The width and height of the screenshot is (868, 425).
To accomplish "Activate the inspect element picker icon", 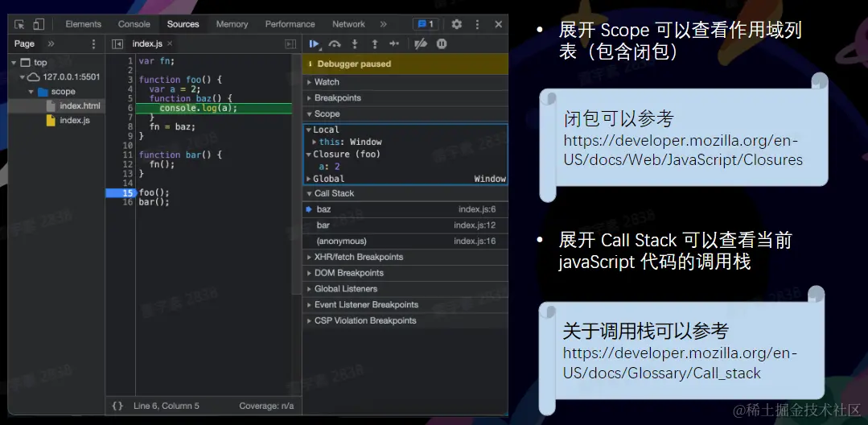I will click(19, 24).
